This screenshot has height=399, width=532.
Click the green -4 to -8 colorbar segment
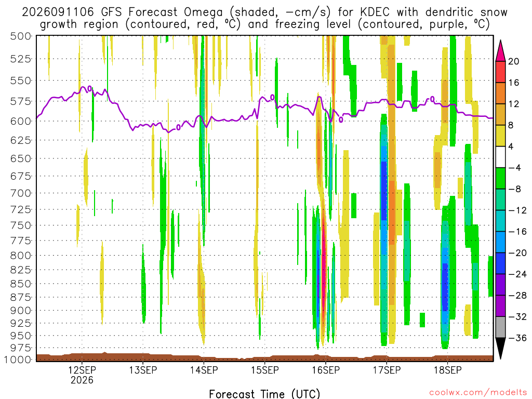coord(500,179)
